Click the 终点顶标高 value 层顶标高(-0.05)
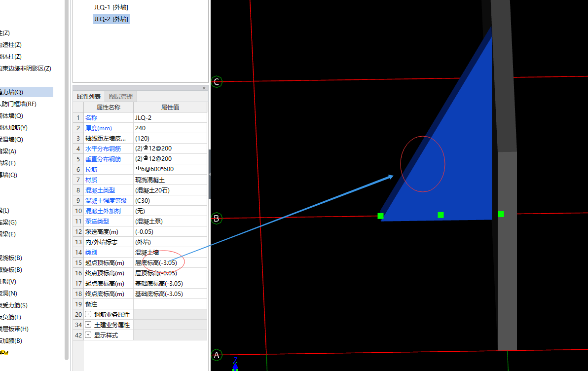The image size is (588, 371). tap(170, 273)
